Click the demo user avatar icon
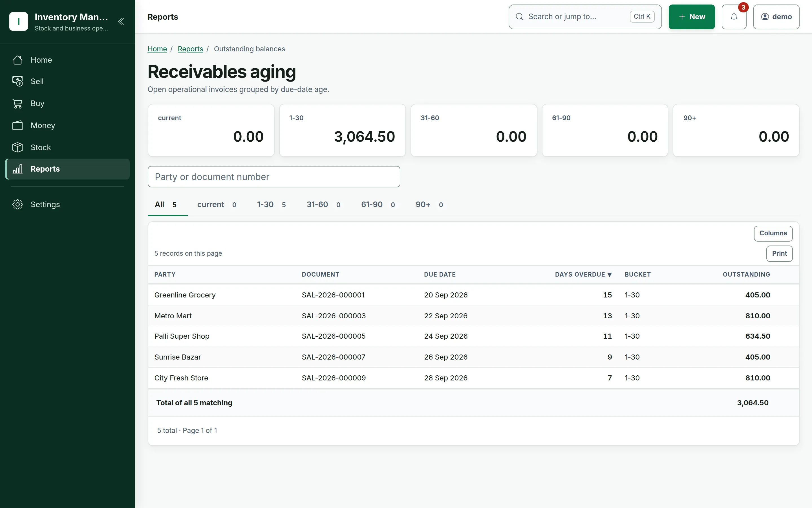This screenshot has width=812, height=508. click(765, 17)
